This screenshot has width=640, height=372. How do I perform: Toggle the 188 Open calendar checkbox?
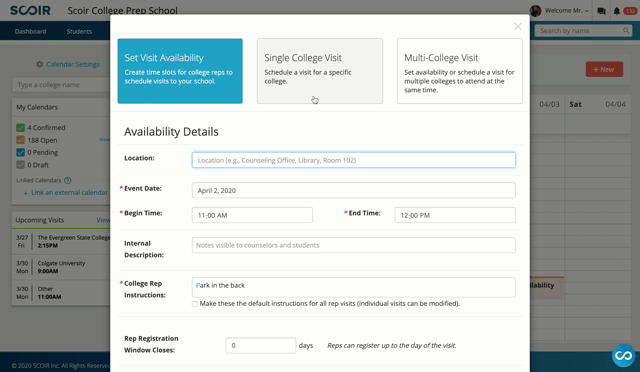pyautogui.click(x=20, y=140)
